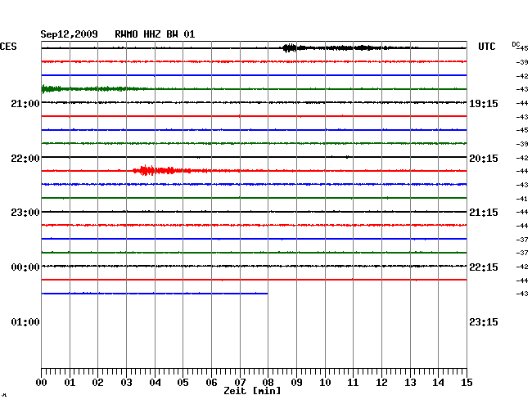
Task: Click the 22:15 UTC time label
Action: [484, 267]
